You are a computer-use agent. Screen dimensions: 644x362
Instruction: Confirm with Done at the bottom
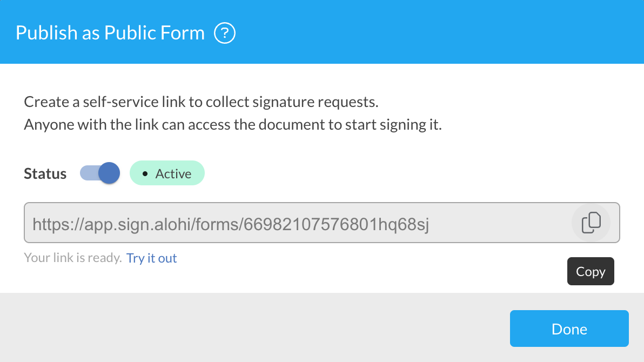tap(569, 329)
